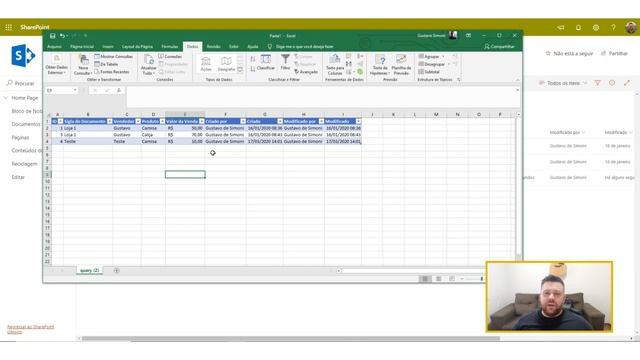640x360 pixels.
Task: Click the Filtro funnel icon
Action: click(x=285, y=62)
